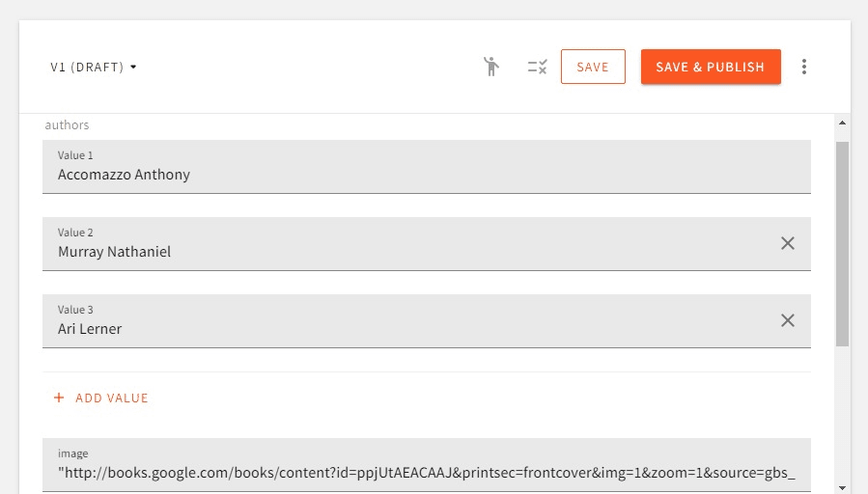868x494 pixels.
Task: Click the authors section label
Action: click(x=67, y=124)
